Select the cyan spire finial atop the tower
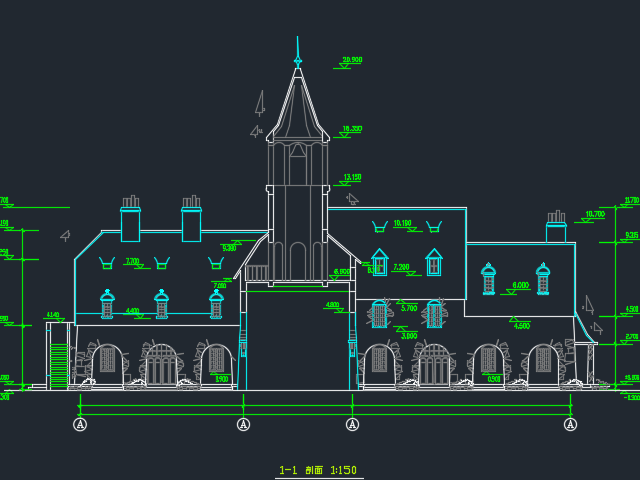Image resolution: width=640 pixels, height=480 pixels. pos(298,52)
